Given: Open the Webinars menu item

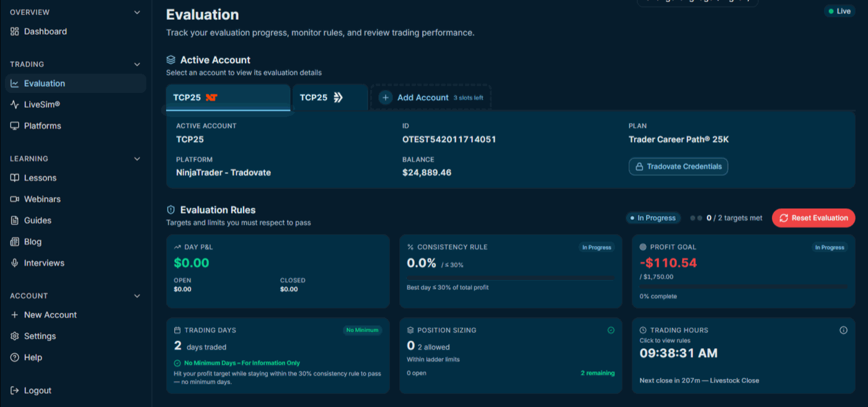Looking at the screenshot, I should [76, 199].
